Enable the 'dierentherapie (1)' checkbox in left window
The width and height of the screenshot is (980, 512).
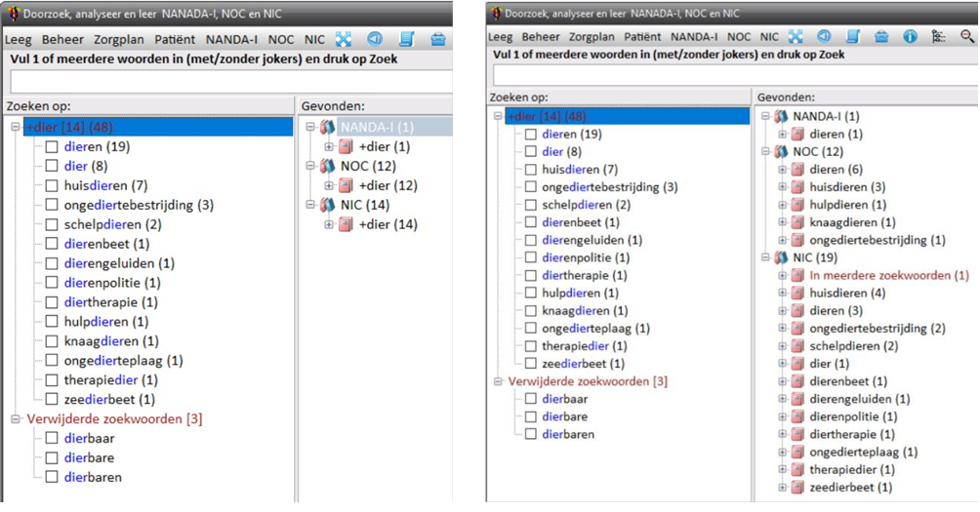(x=52, y=302)
